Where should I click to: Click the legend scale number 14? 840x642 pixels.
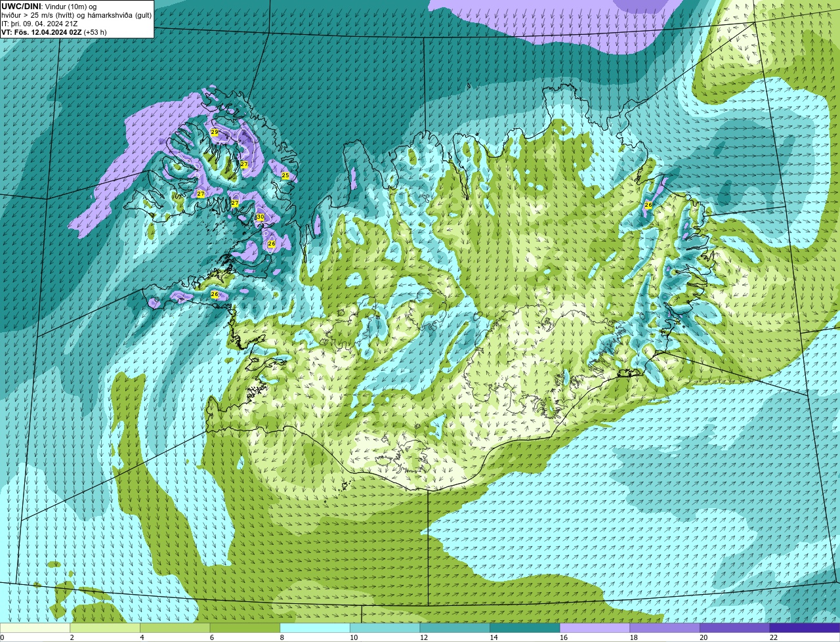tap(493, 637)
